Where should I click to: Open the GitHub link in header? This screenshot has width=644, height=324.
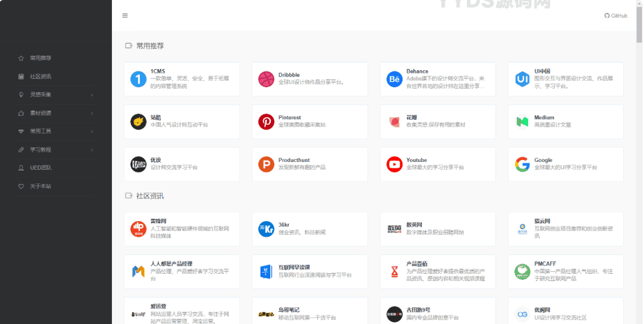pos(615,16)
